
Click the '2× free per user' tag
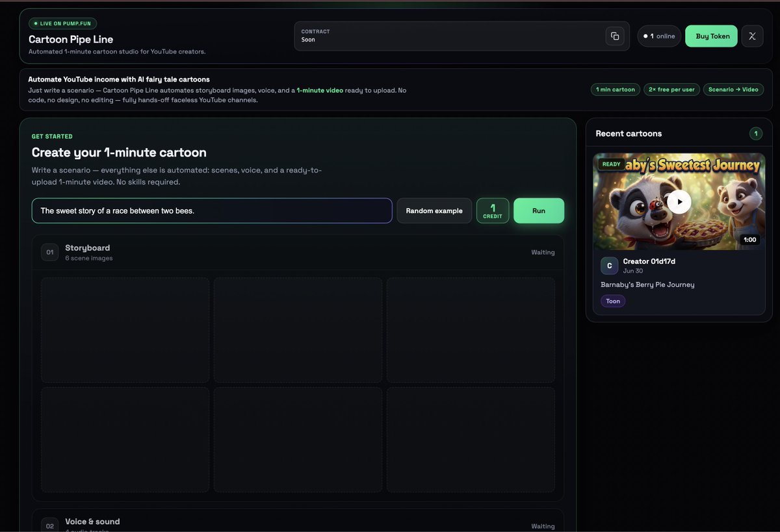pos(671,90)
